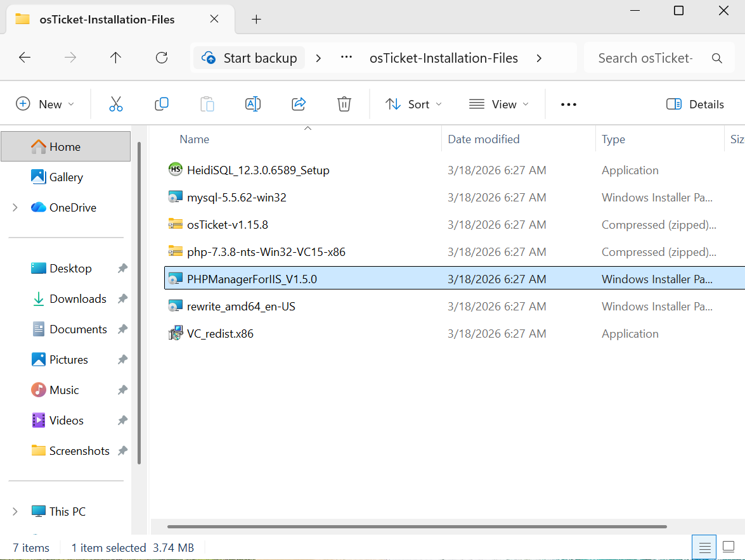Select rewrite_amd64_en-US file name
The width and height of the screenshot is (745, 560).
(x=241, y=306)
